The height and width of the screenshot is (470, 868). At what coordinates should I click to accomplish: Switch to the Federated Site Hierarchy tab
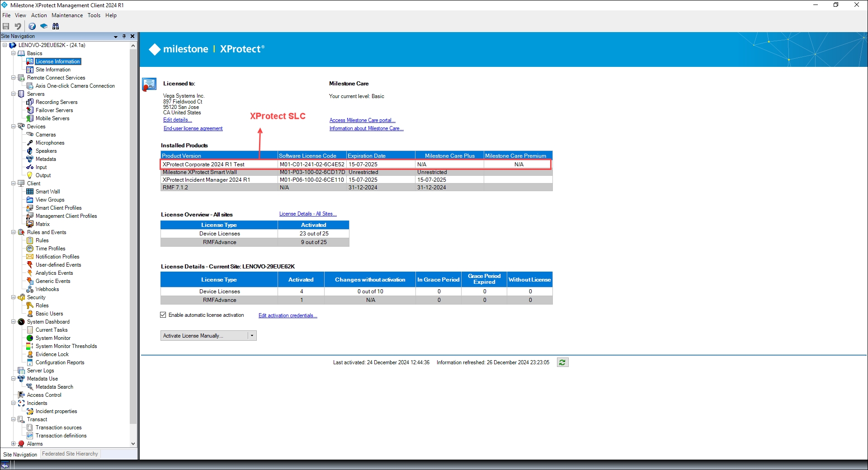(x=70, y=454)
